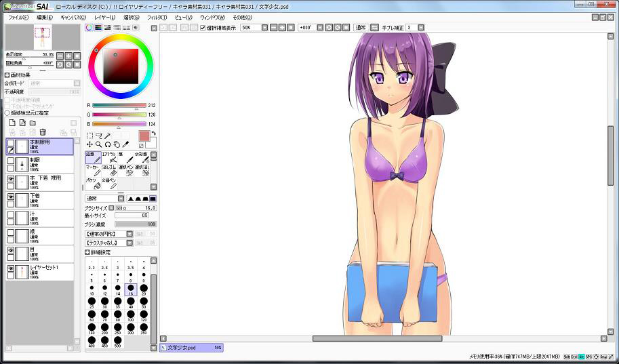Open the 【通常の円形】 brush shape dropdown
Screen dimensions: 619x364
(x=108, y=233)
